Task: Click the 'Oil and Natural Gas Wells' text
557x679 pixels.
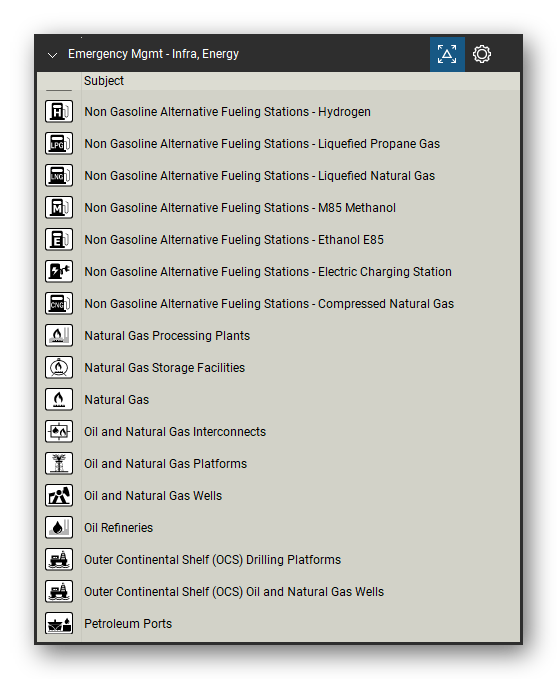Action: tap(153, 496)
